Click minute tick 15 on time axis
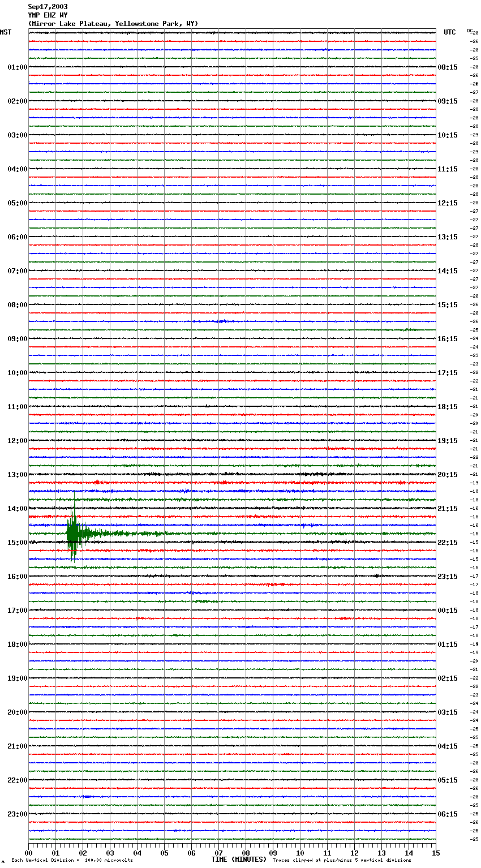 pos(436,853)
